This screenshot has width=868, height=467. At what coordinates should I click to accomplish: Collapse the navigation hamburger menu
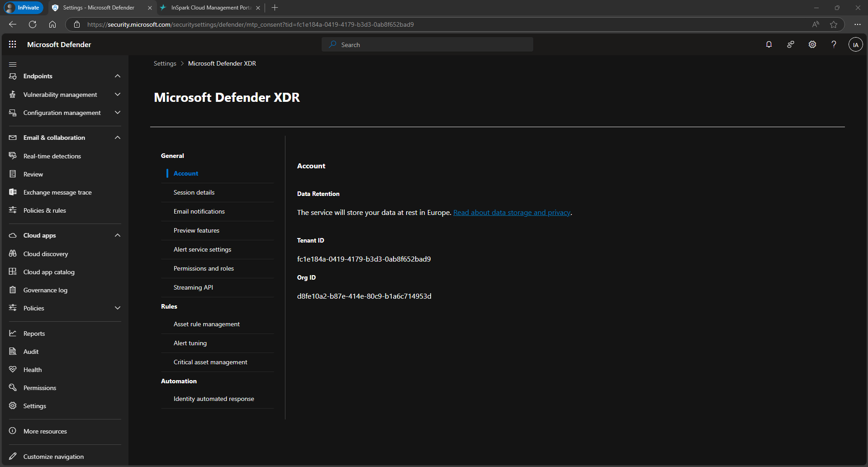[x=13, y=64]
